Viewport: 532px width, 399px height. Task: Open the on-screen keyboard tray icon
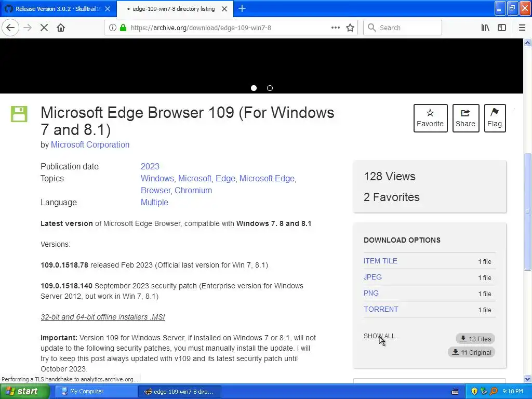[x=455, y=392]
